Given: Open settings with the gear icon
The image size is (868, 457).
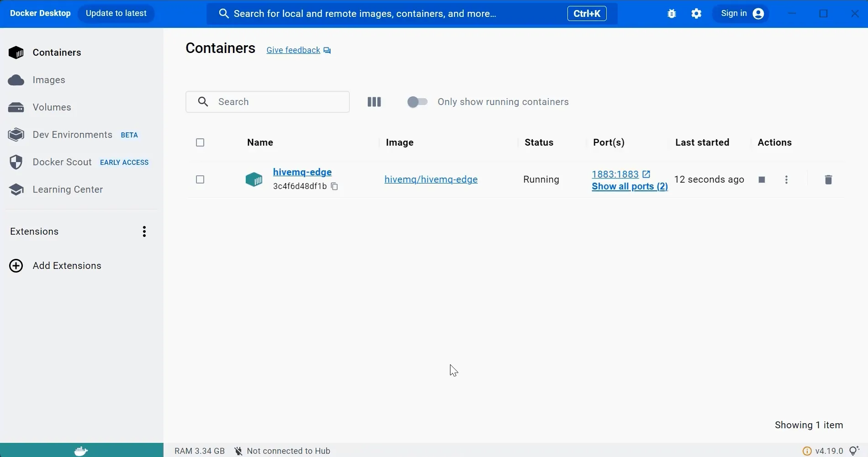Looking at the screenshot, I should click(x=696, y=14).
